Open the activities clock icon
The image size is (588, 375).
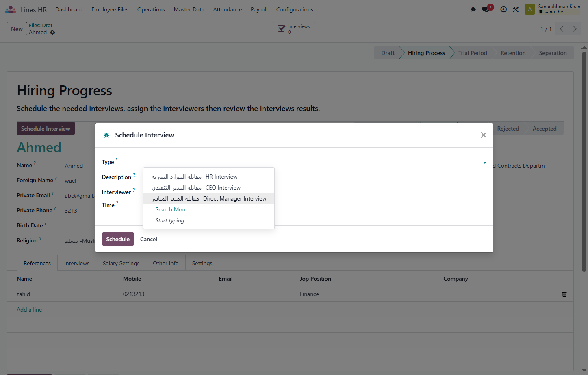click(x=503, y=9)
